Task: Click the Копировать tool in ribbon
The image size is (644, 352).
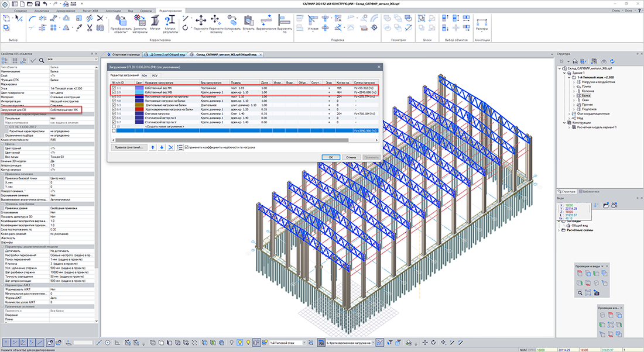Action: point(232,23)
